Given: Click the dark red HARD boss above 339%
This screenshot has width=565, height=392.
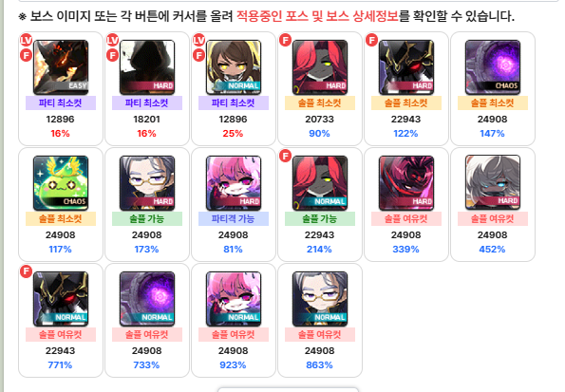Looking at the screenshot, I should pos(406,183).
